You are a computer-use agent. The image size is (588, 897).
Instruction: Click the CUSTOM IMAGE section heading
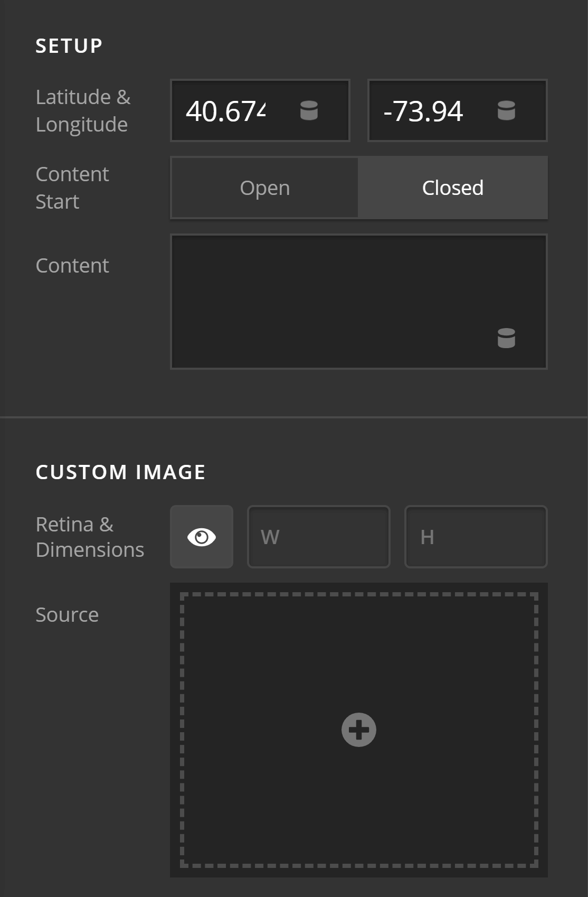pyautogui.click(x=120, y=472)
